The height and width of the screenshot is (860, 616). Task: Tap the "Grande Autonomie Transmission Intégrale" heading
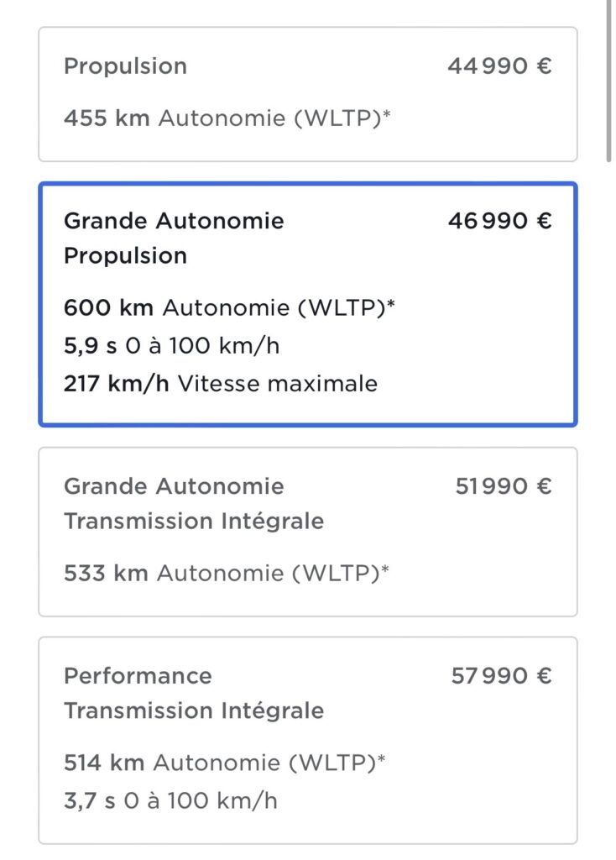pos(193,503)
